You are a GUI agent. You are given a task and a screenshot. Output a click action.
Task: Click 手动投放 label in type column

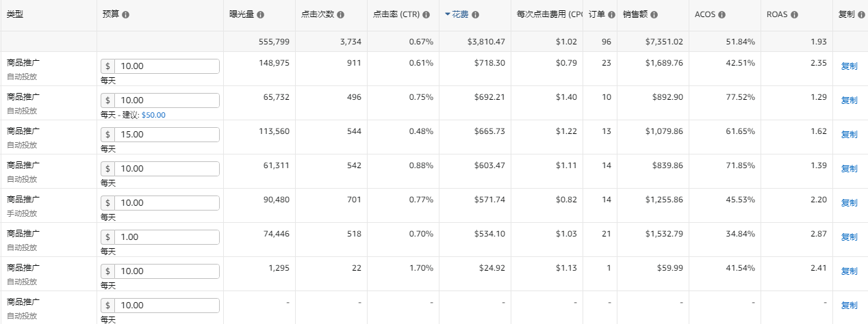22,213
